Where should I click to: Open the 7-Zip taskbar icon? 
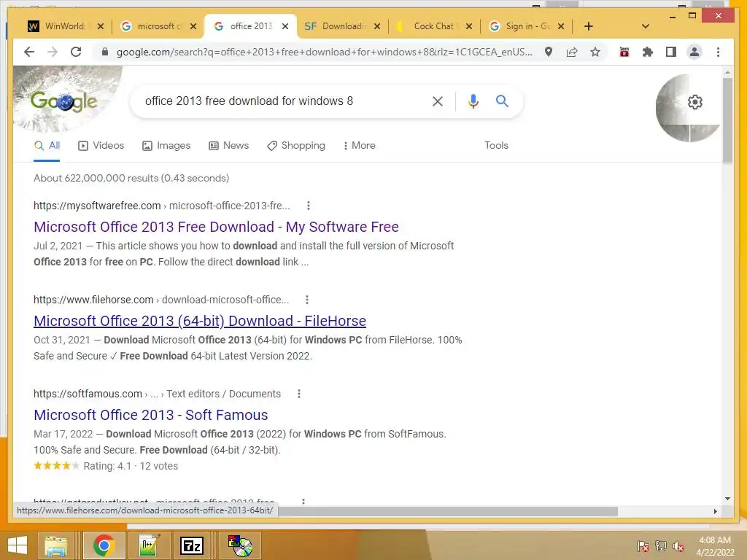tap(192, 545)
